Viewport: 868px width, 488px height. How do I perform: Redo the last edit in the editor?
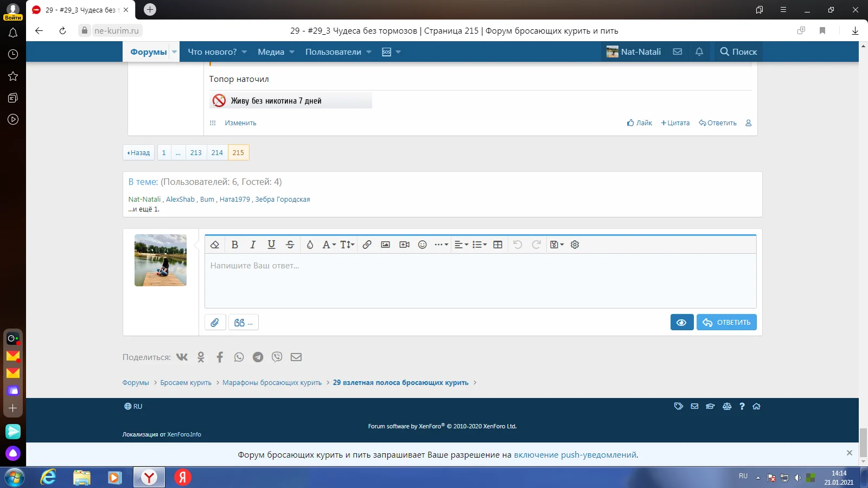click(x=537, y=245)
